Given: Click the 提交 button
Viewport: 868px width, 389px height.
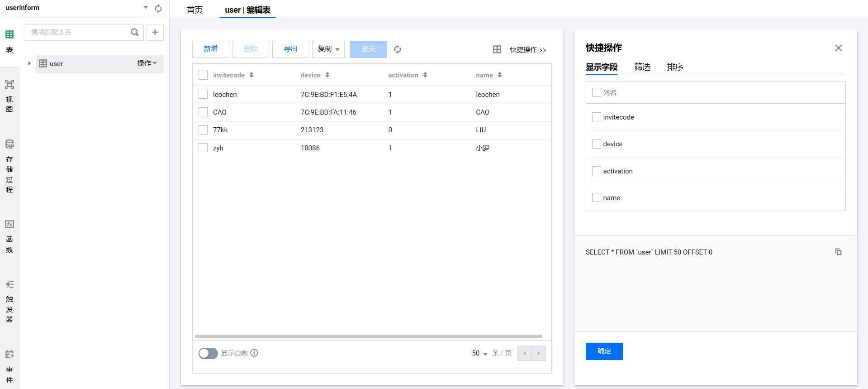Looking at the screenshot, I should [x=369, y=49].
